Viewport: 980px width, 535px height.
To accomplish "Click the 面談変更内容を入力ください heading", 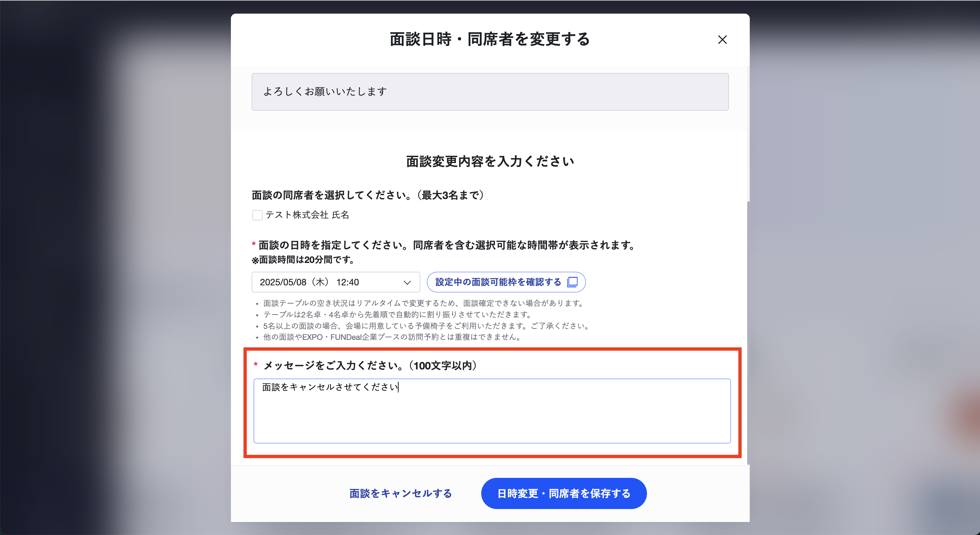I will pos(490,161).
